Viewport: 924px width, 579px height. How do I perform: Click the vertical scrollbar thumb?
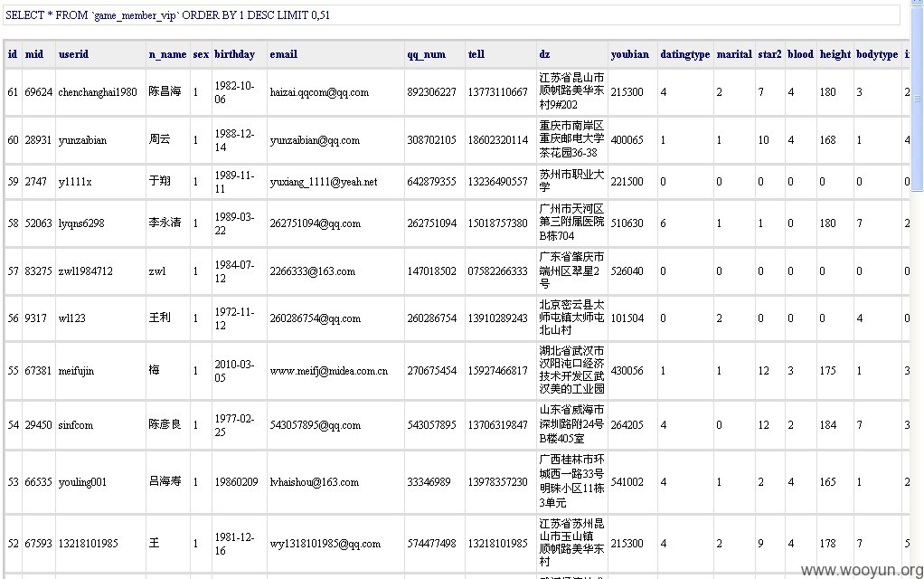click(917, 100)
